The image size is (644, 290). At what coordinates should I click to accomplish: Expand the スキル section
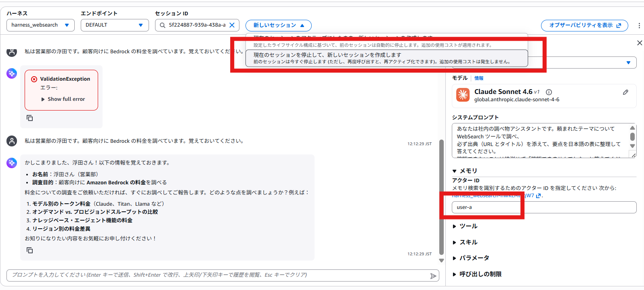tap(465, 242)
